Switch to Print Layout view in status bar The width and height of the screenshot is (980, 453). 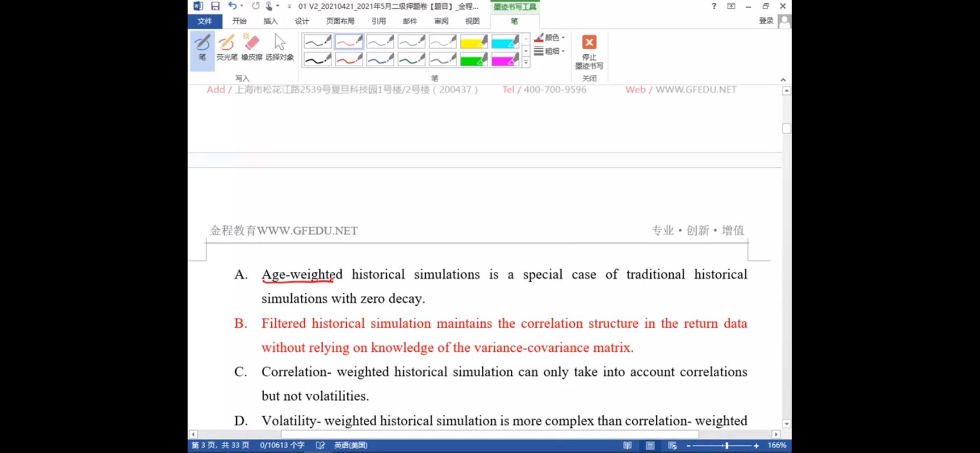pyautogui.click(x=650, y=445)
